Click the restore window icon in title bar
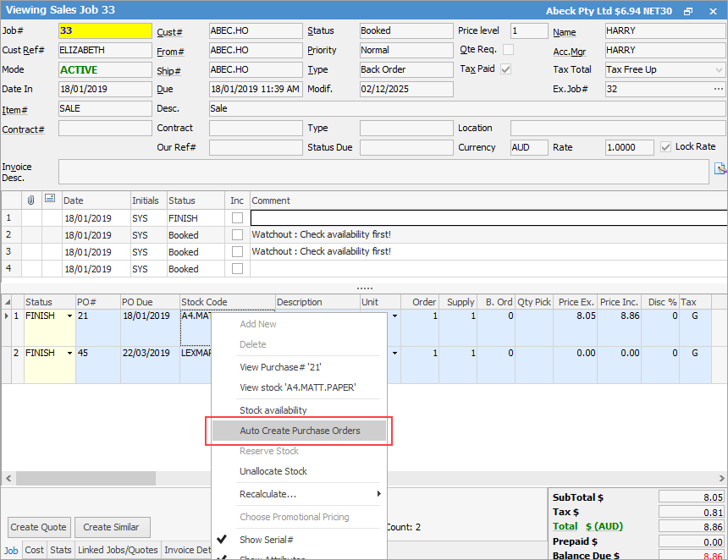Image resolution: width=728 pixels, height=560 pixels. point(688,10)
